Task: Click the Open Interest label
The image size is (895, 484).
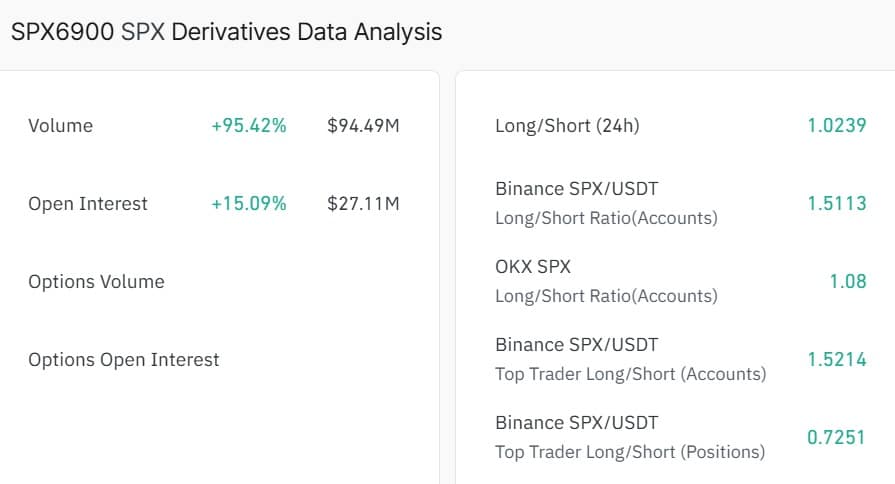Action: [88, 204]
